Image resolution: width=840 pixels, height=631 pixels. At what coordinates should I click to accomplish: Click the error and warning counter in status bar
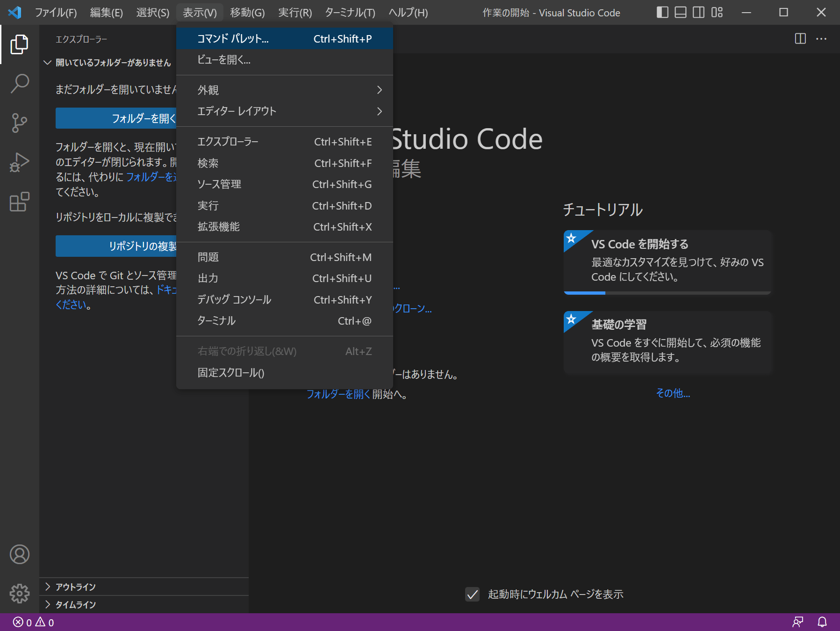coord(33,622)
